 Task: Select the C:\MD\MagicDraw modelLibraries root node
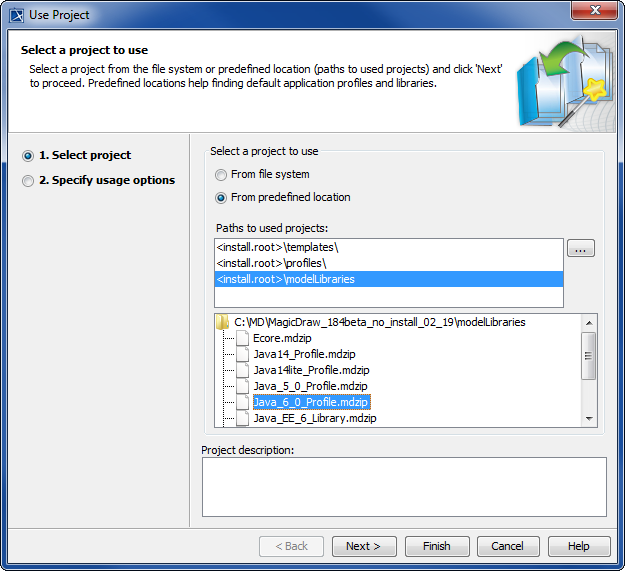coord(379,322)
